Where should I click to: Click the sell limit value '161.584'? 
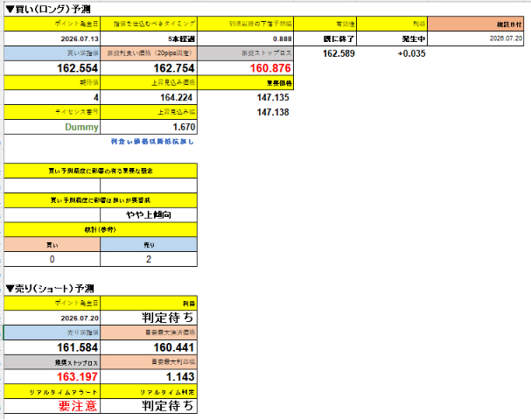click(52, 347)
